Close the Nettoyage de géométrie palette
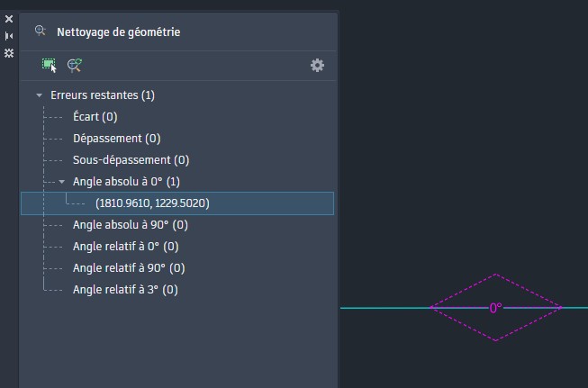 [x=9, y=18]
